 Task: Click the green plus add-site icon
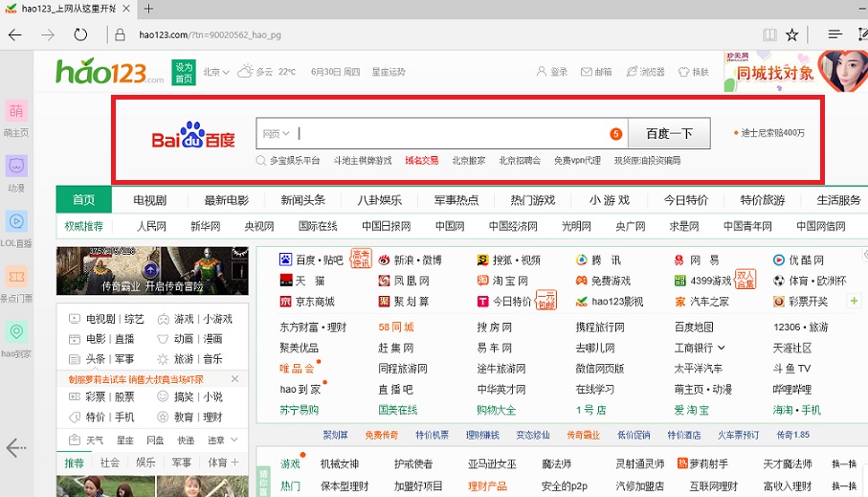853,301
